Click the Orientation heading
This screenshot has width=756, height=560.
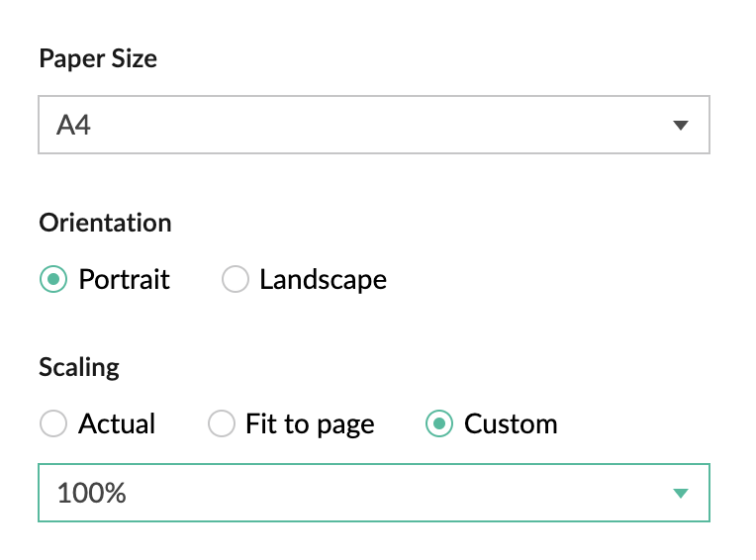105,223
